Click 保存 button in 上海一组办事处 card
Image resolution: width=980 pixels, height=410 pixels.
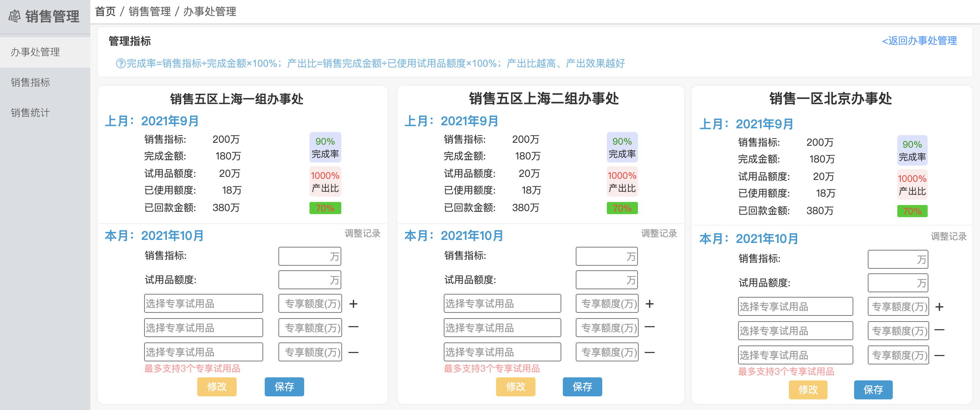pos(284,387)
